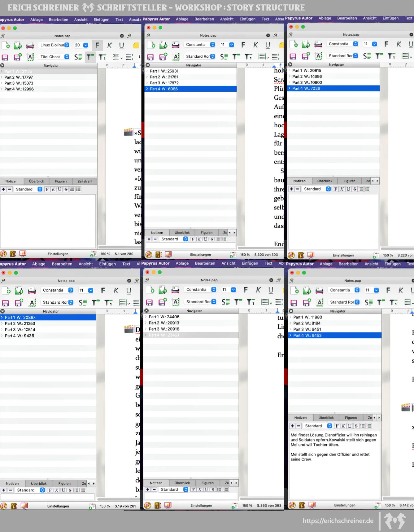Click clapperboard scene icon in S.19 von 261 window
The width and height of the screenshot is (414, 532).
[x=129, y=329]
